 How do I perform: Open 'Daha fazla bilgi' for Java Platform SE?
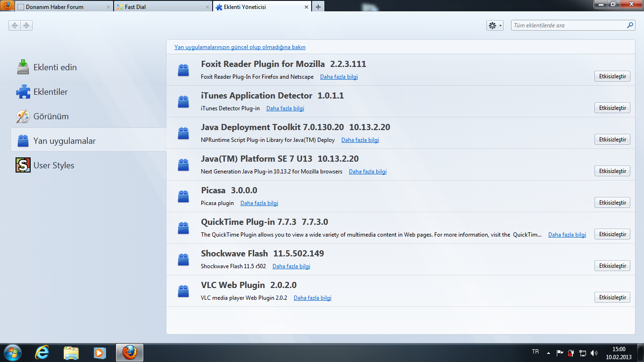click(368, 172)
